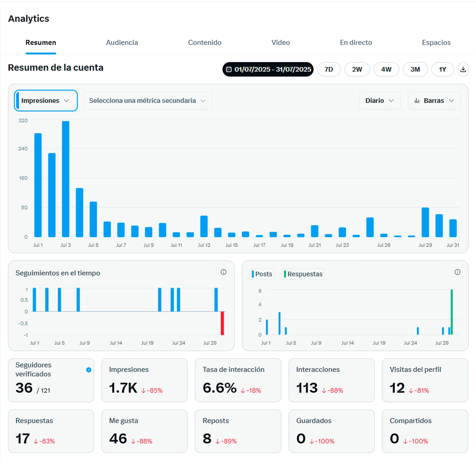Open the Impresiones metric dropdown

[x=46, y=101]
